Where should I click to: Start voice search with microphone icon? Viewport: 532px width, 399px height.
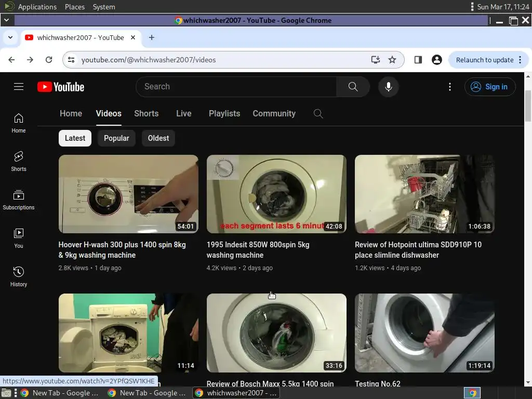[x=389, y=87]
